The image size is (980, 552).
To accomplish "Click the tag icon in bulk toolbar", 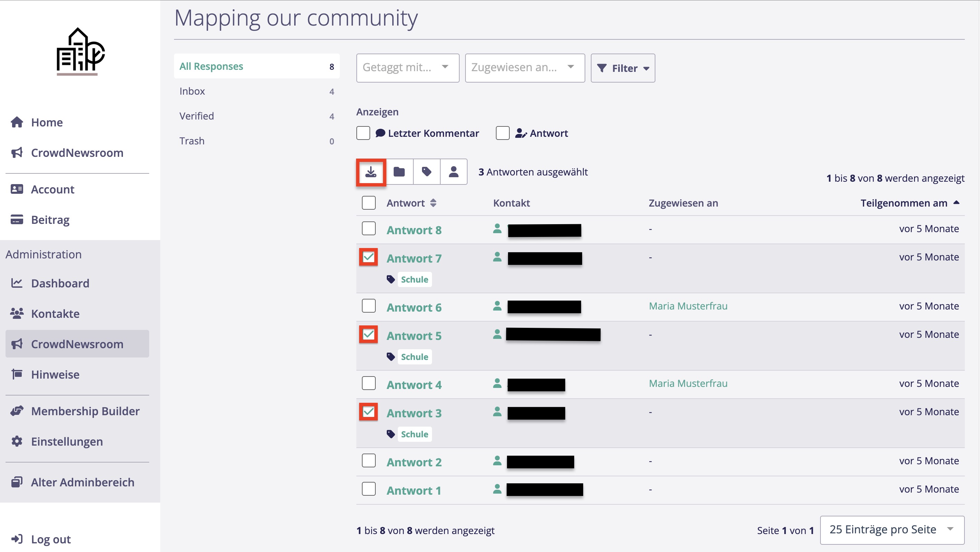I will [x=426, y=172].
